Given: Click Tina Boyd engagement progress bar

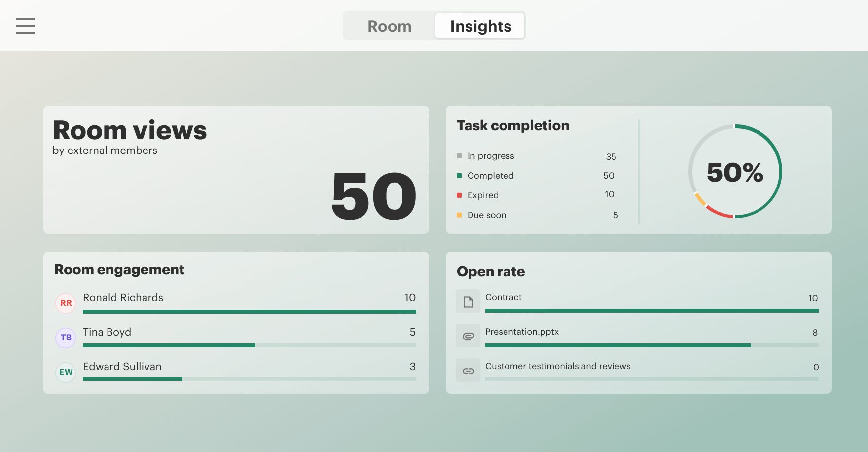Looking at the screenshot, I should (x=250, y=345).
